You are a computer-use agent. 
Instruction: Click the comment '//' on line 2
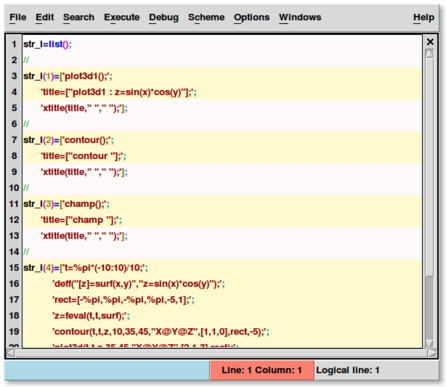pyautogui.click(x=26, y=60)
